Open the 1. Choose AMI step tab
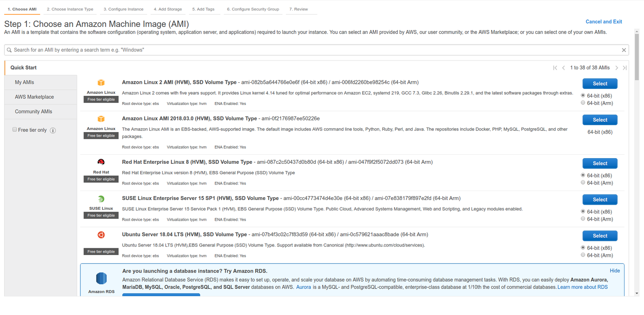The image size is (644, 315). (22, 9)
